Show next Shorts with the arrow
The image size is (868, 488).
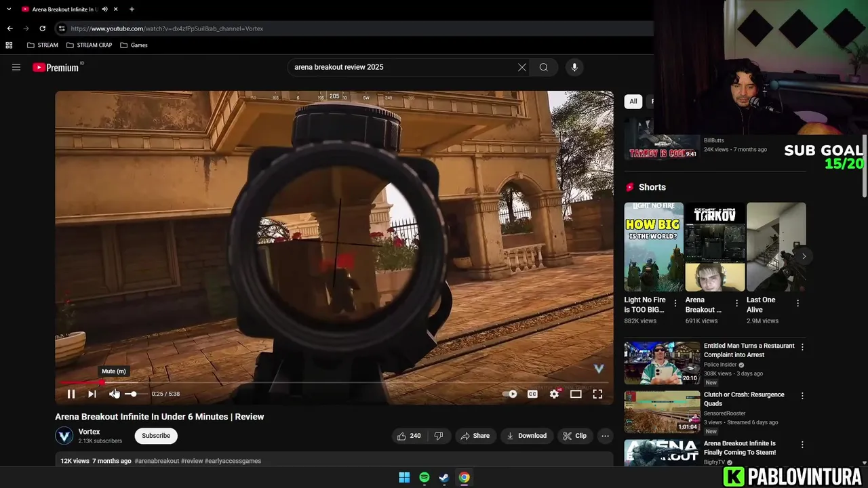click(804, 256)
